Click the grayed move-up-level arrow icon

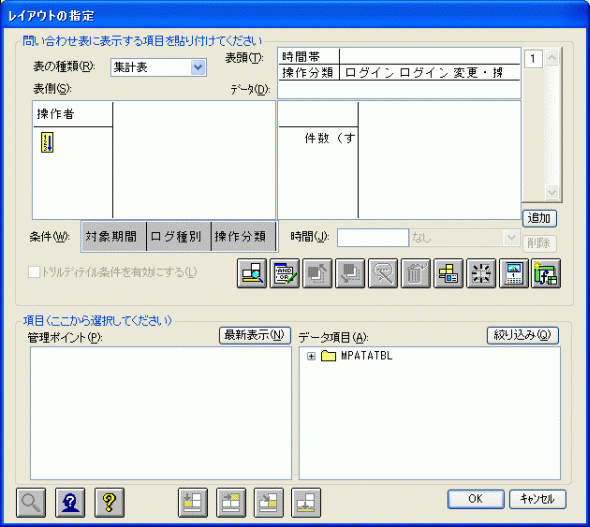[x=317, y=273]
